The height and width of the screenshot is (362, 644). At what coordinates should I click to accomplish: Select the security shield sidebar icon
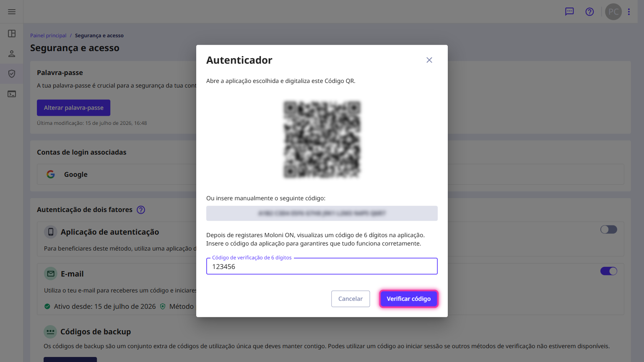12,74
